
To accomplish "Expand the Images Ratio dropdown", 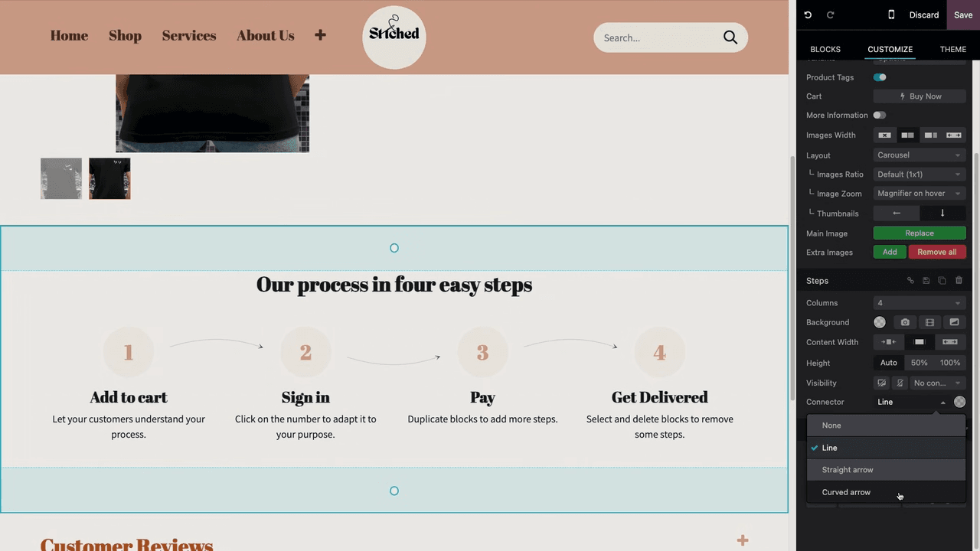I will coord(920,174).
